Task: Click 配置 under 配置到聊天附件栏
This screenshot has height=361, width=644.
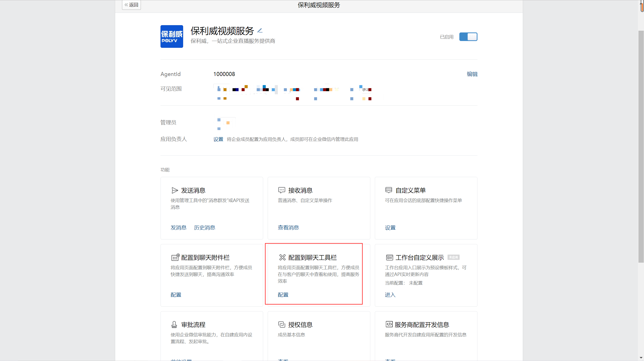Action: tap(176, 295)
